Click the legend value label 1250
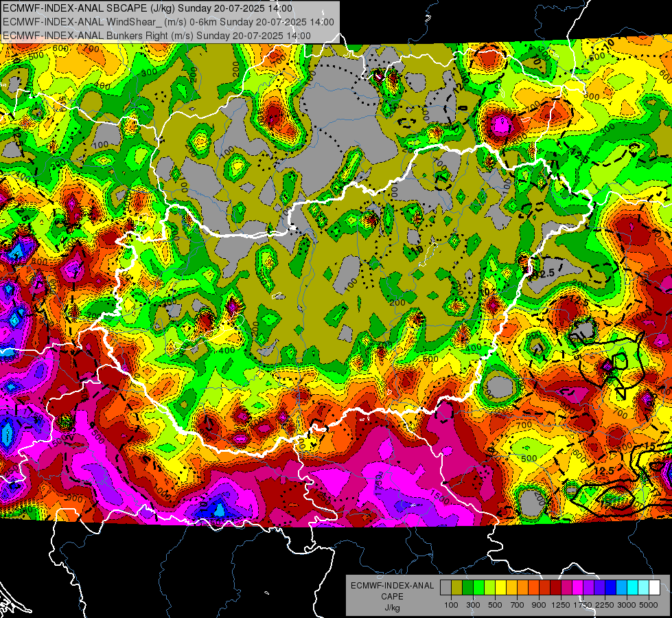 [561, 605]
